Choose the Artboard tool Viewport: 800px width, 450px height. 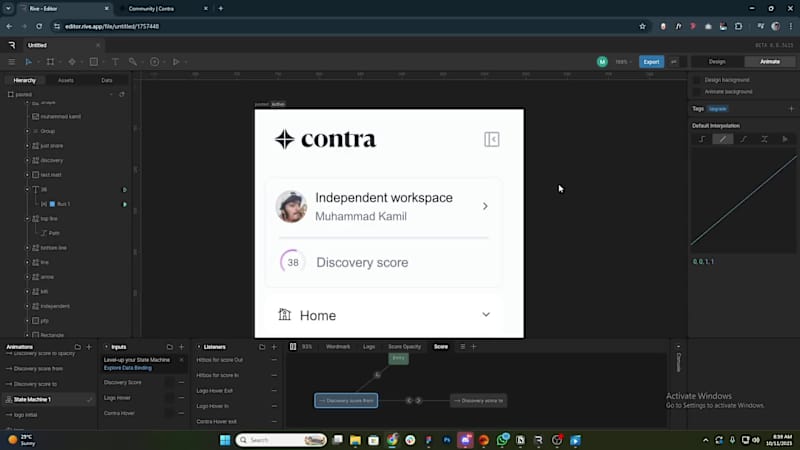coord(50,62)
